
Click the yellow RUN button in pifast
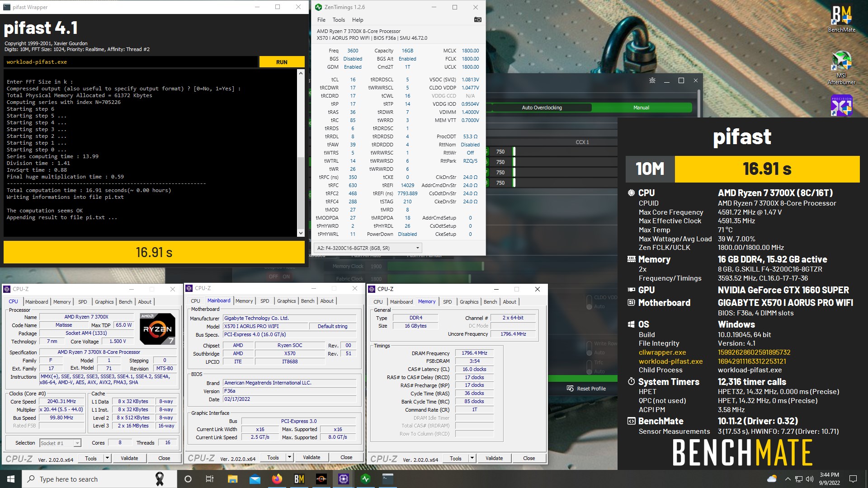[x=282, y=62]
